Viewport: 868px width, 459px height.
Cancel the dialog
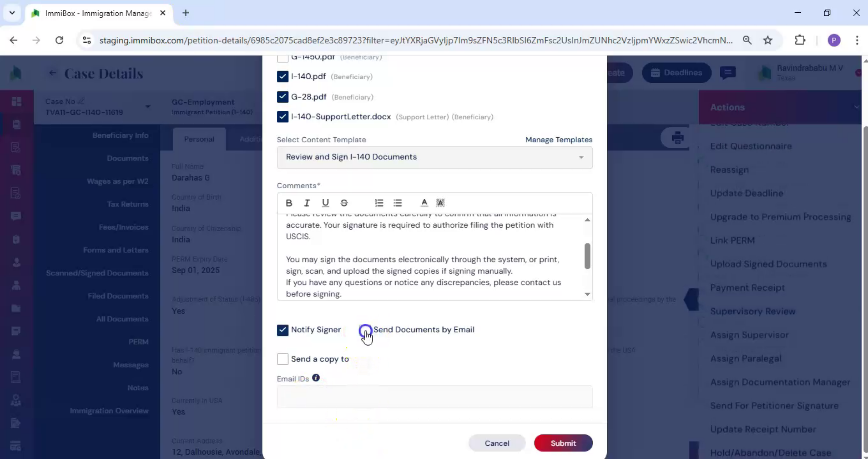pyautogui.click(x=497, y=443)
